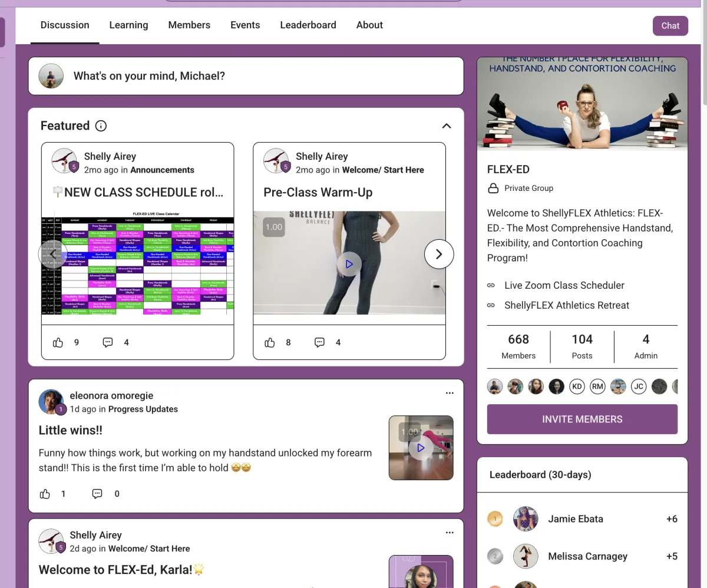
Task: Switch to the About tab
Action: pos(369,25)
